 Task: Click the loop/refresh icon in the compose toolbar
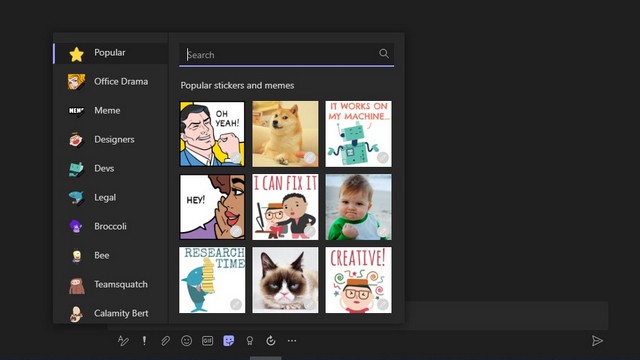coord(271,340)
